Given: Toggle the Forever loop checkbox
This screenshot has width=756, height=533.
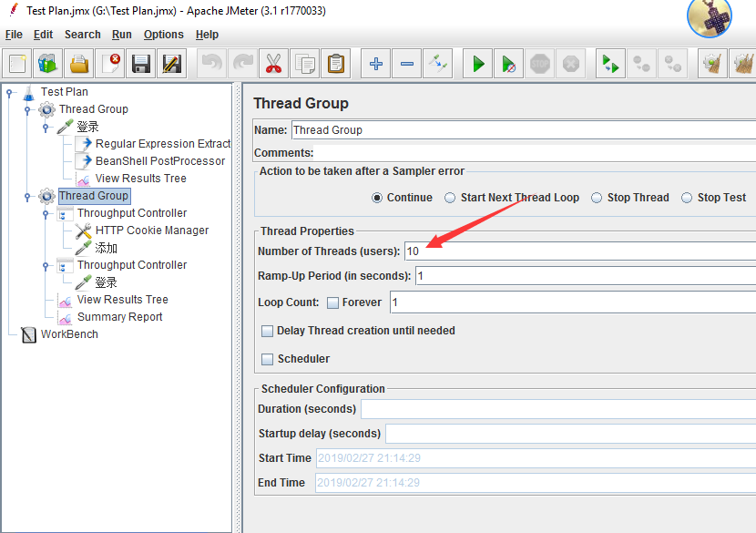Looking at the screenshot, I should pos(332,302).
